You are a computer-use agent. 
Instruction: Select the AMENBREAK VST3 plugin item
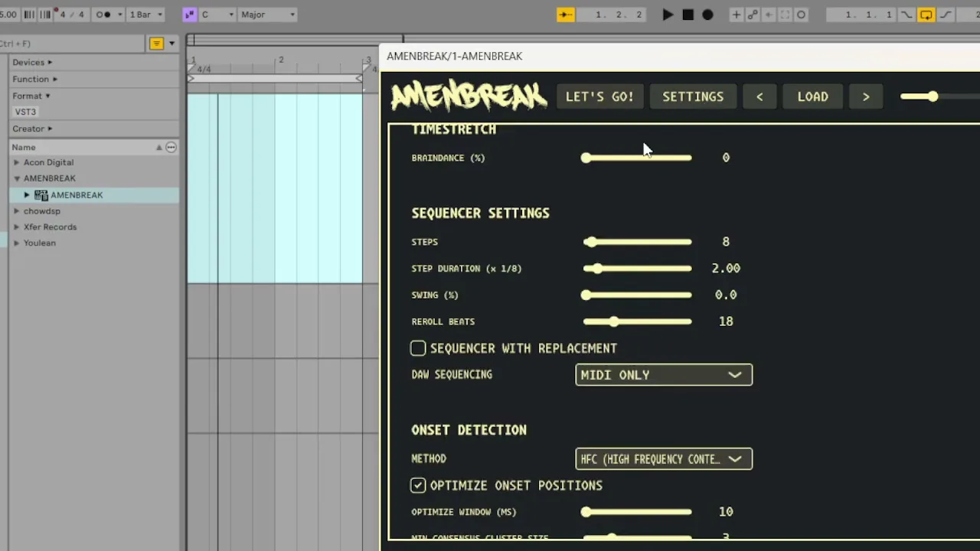[77, 195]
